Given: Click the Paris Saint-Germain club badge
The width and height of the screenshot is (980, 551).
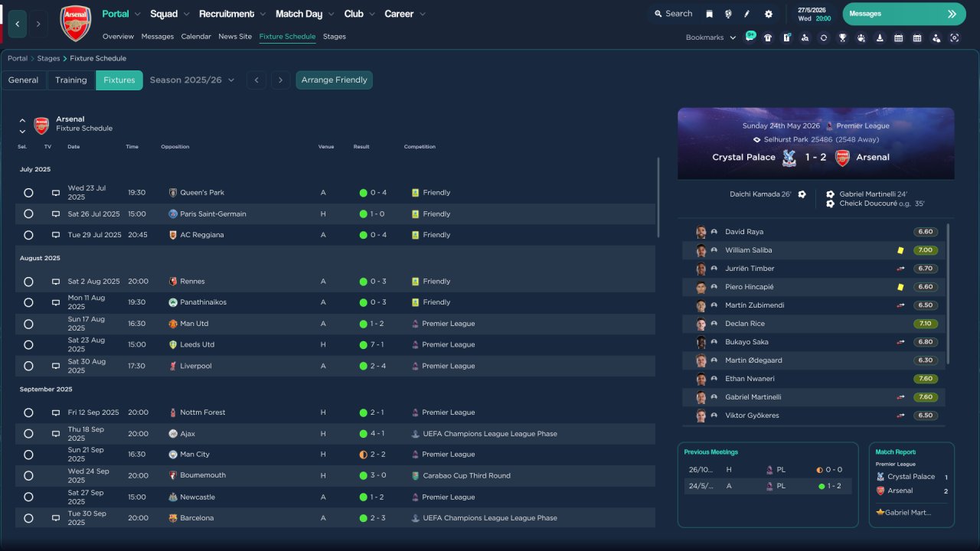Looking at the screenshot, I should click(173, 214).
